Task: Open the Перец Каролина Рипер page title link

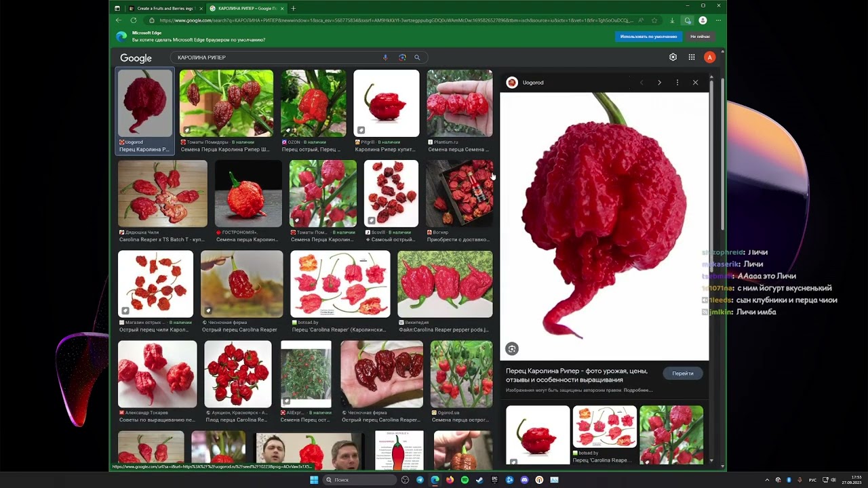Action: coord(576,375)
